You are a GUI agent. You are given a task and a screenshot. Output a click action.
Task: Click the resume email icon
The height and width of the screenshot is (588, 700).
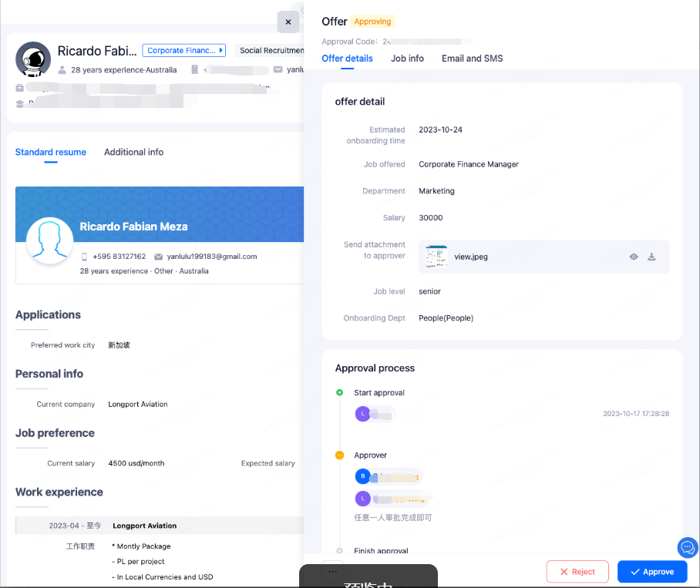[x=158, y=257]
